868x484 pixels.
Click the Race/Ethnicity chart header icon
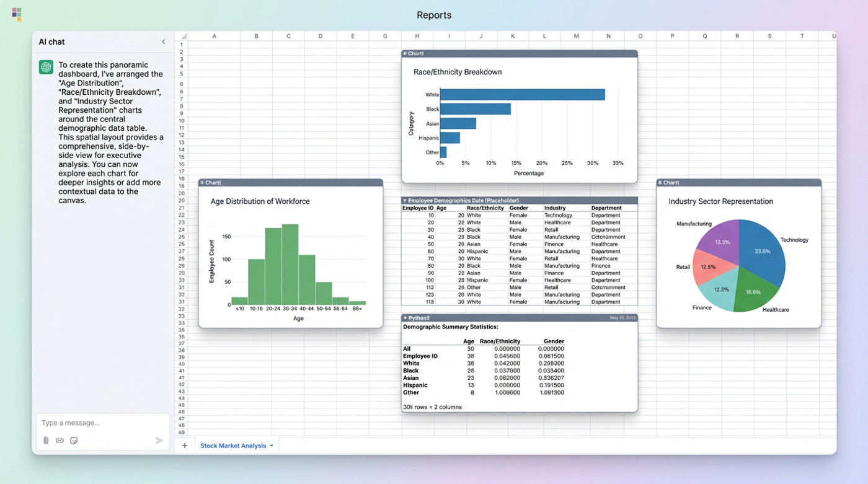(405, 54)
